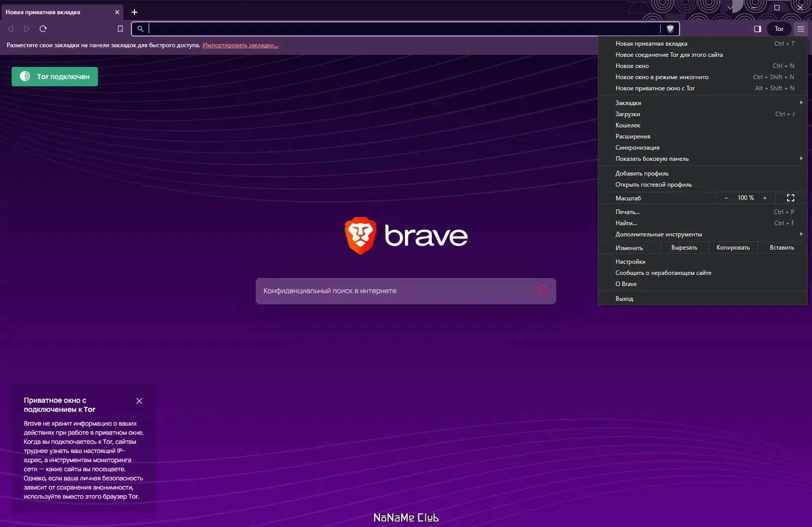Viewport: 812px width, 527px height.
Task: Expand the Закладки submenu
Action: [x=703, y=103]
